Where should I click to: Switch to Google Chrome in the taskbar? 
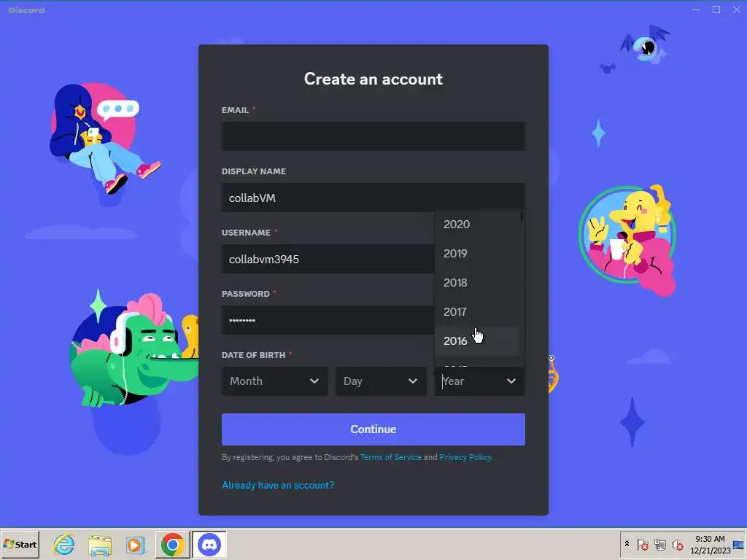click(x=172, y=544)
